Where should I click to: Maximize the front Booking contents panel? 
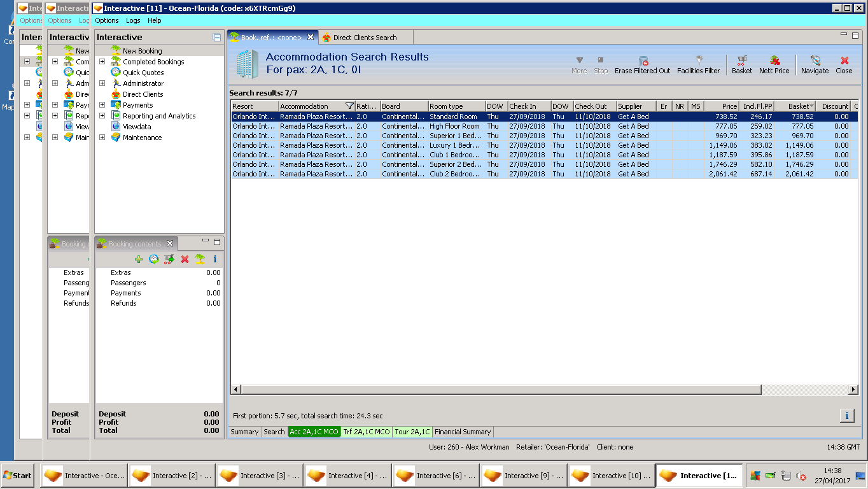217,242
